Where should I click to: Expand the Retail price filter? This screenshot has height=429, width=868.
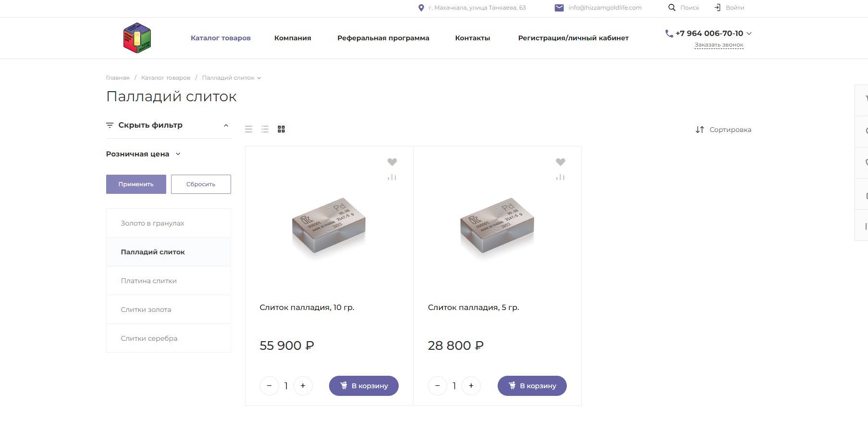pyautogui.click(x=178, y=154)
